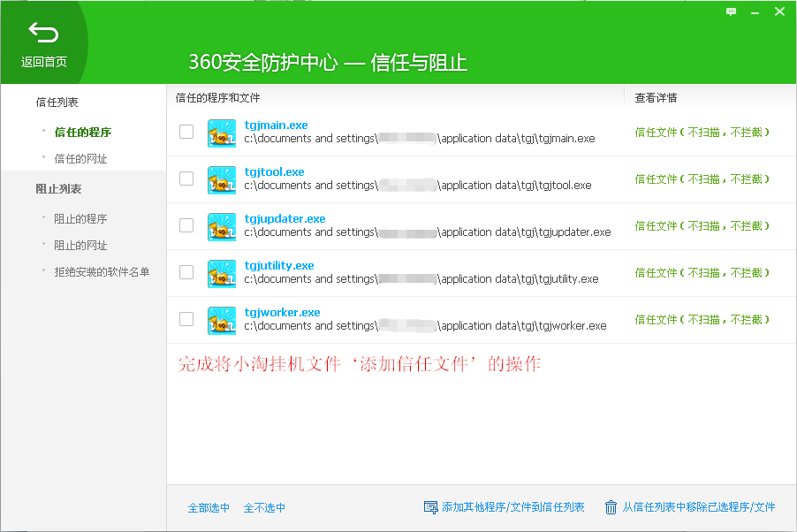The height and width of the screenshot is (532, 797).
Task: Click the tgjtool.exe file path text
Action: 418,185
